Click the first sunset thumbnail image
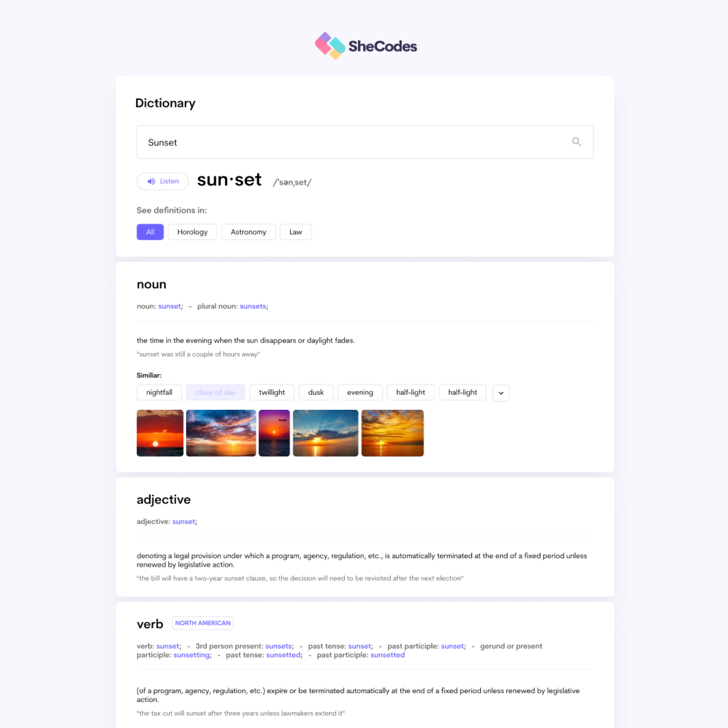This screenshot has width=728, height=728. [159, 432]
